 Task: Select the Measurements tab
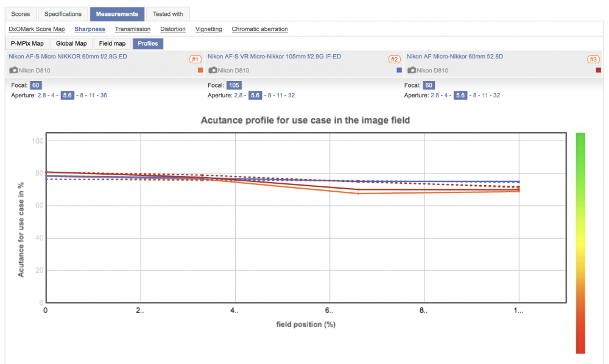tap(117, 14)
